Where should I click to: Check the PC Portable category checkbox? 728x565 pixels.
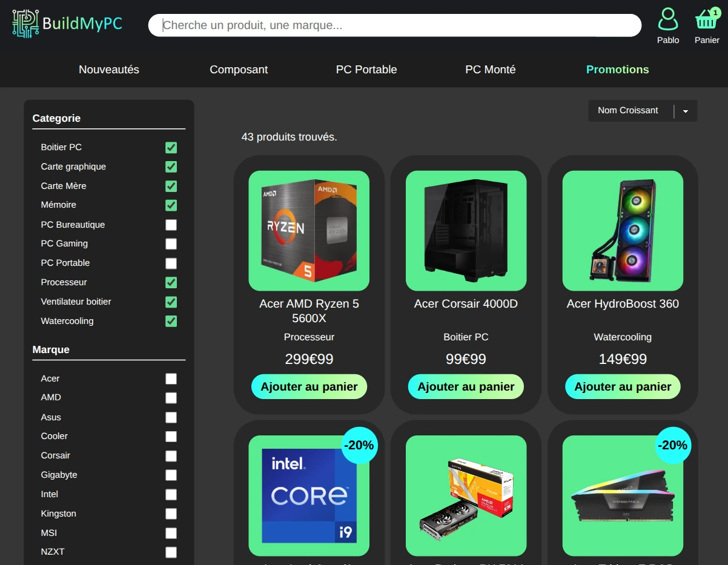coord(171,263)
